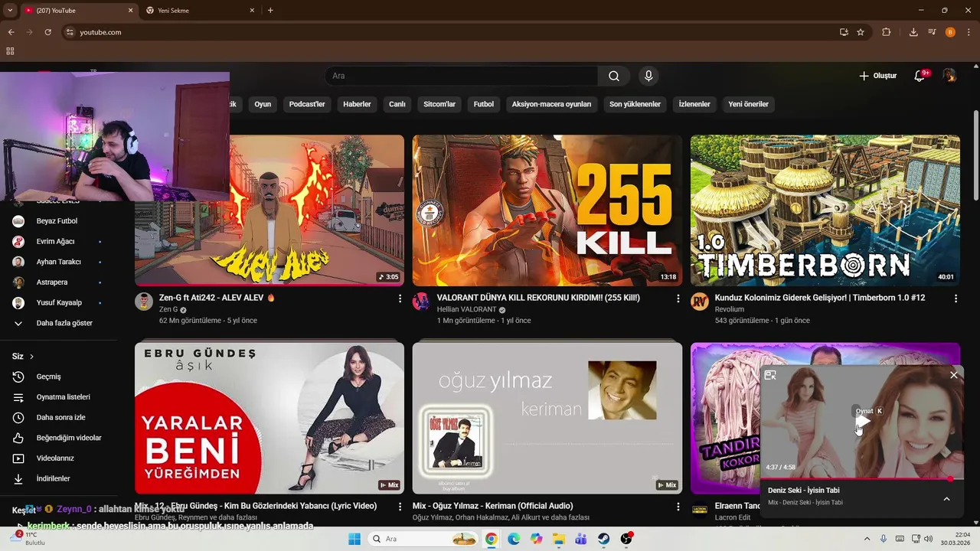
Task: Open the Zen G channel avatar
Action: pyautogui.click(x=144, y=302)
